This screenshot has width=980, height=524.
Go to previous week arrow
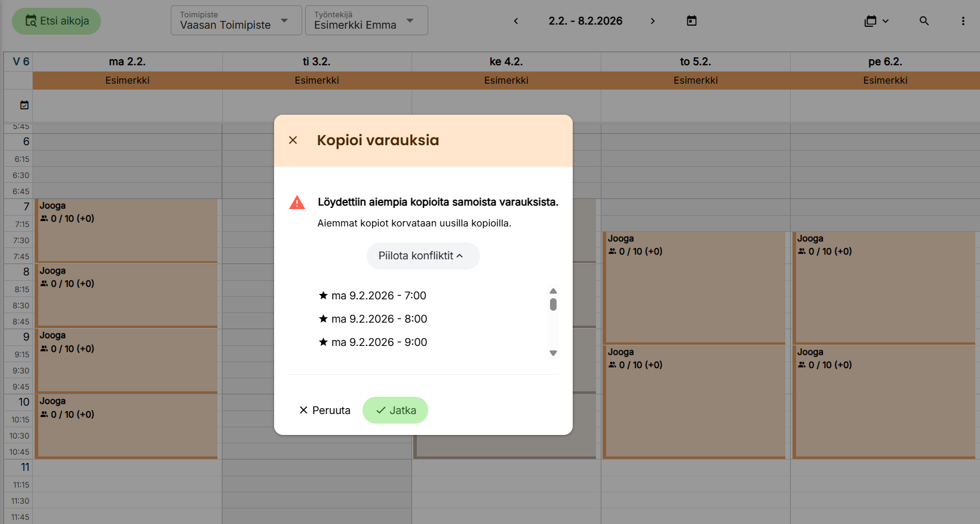click(x=516, y=21)
